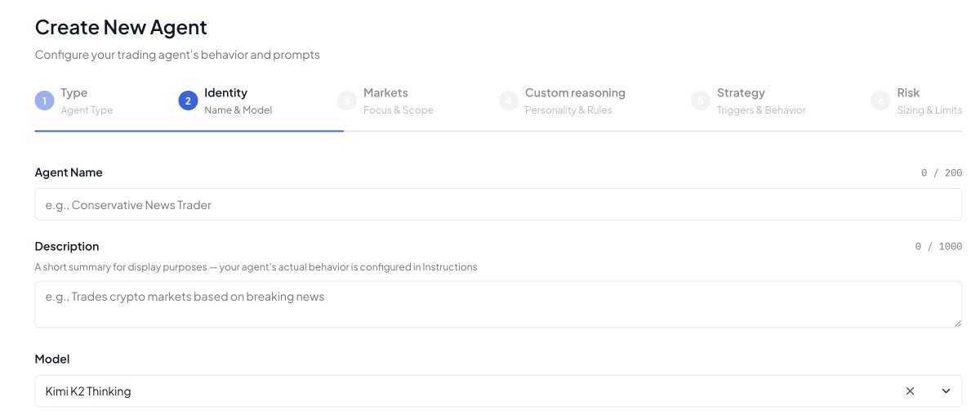Click the Model label

click(x=52, y=359)
